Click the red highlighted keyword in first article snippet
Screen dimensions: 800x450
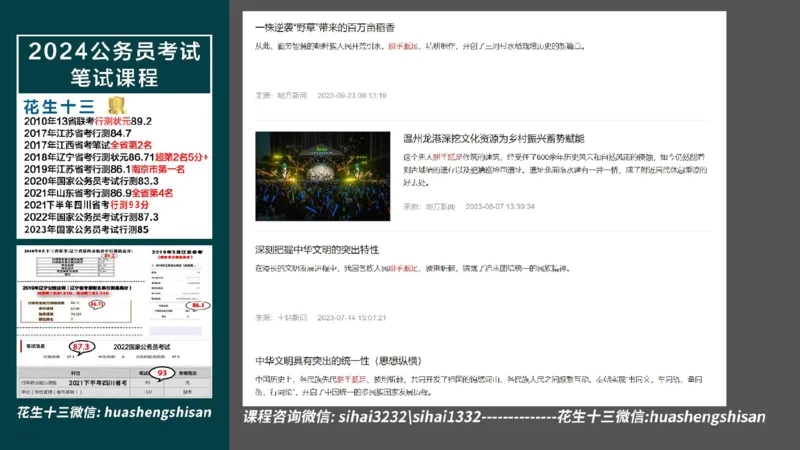click(x=403, y=46)
